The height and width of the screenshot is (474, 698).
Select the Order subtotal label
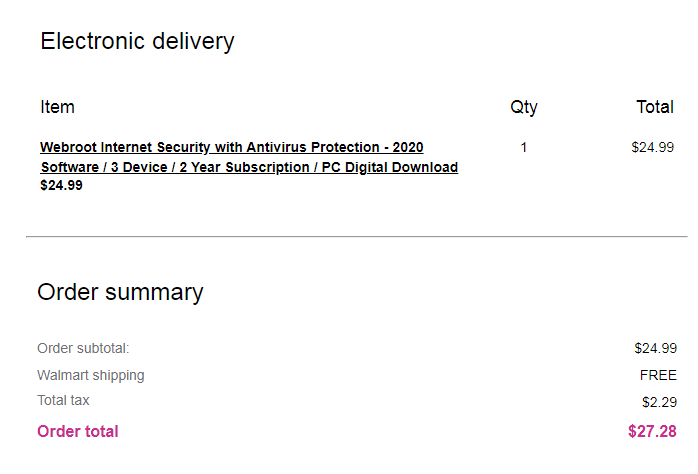point(83,348)
